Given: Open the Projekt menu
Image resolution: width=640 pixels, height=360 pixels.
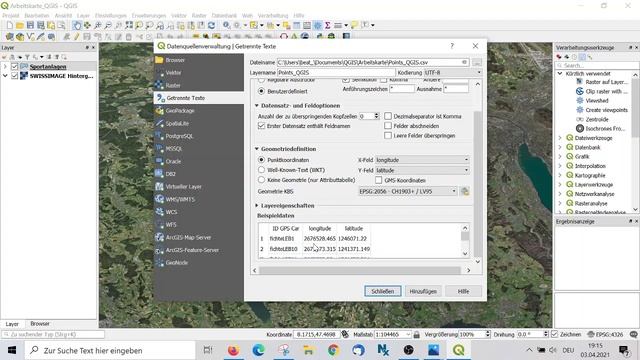Looking at the screenshot, I should [x=11, y=16].
